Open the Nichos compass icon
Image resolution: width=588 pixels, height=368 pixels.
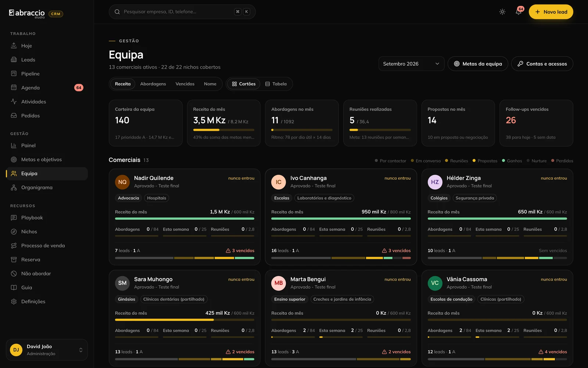coord(14,231)
